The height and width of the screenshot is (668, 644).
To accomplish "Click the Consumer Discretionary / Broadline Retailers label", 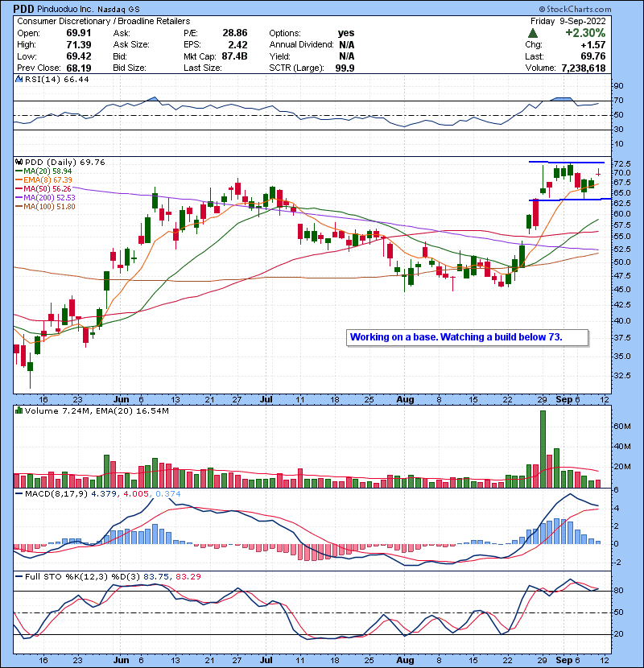I will pos(104,21).
